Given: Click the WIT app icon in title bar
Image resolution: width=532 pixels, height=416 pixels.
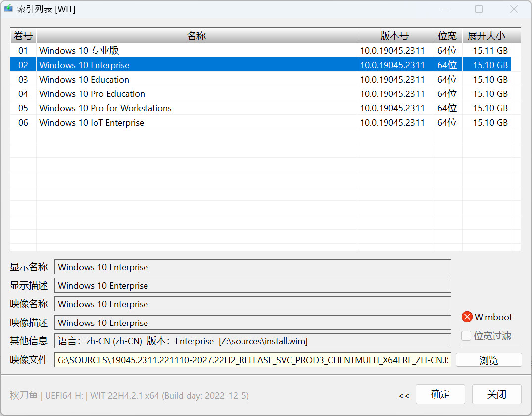Looking at the screenshot, I should [8, 8].
